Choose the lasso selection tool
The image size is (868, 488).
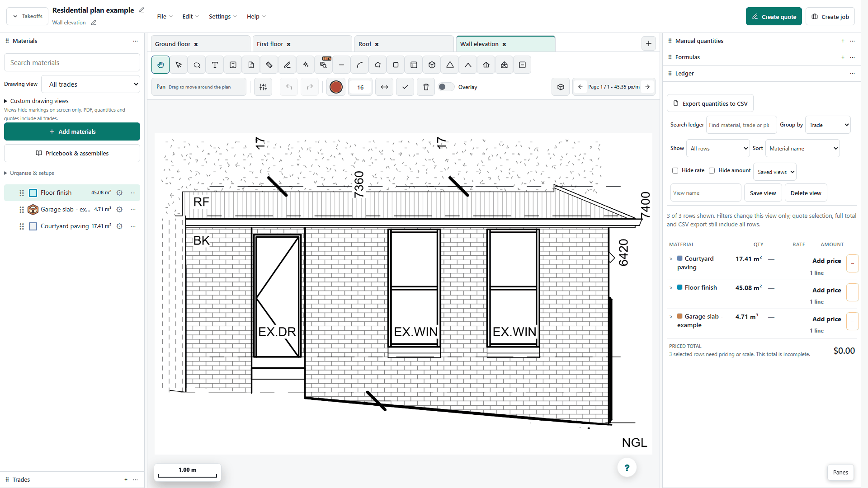click(x=197, y=65)
